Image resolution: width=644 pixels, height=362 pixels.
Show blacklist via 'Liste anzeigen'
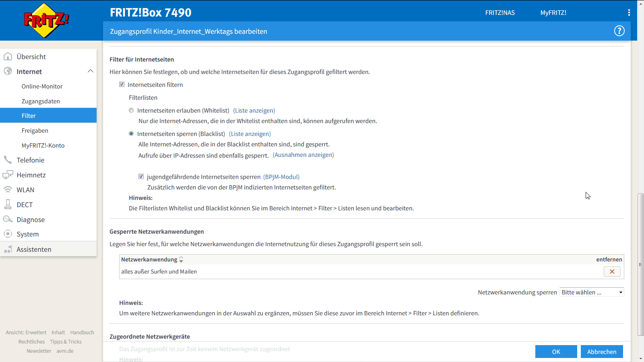[x=250, y=134]
